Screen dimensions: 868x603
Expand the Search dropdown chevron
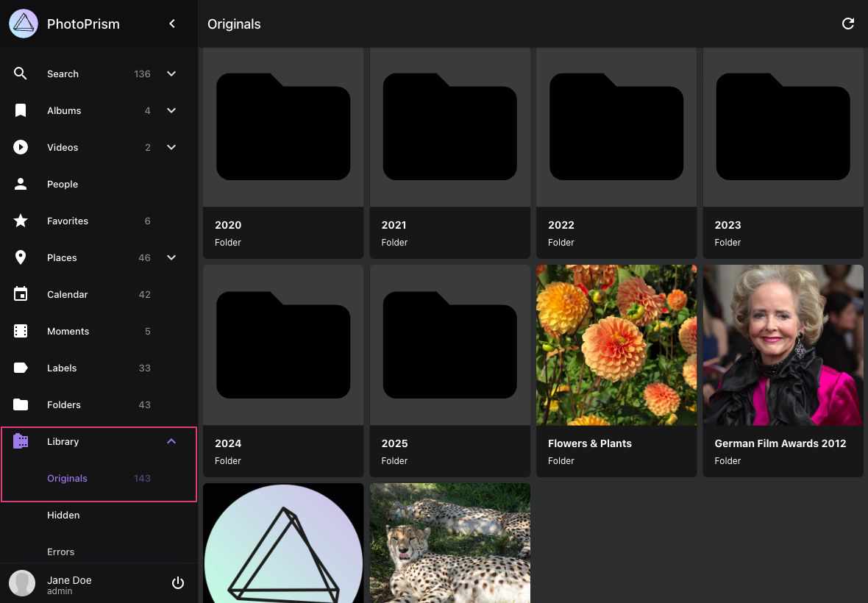click(x=171, y=74)
